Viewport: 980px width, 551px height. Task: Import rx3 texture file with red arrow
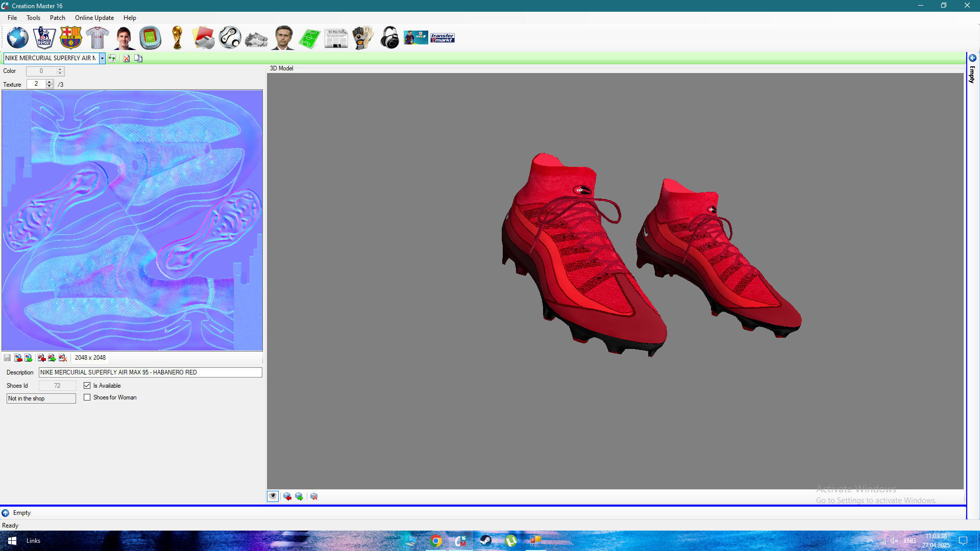pyautogui.click(x=42, y=358)
